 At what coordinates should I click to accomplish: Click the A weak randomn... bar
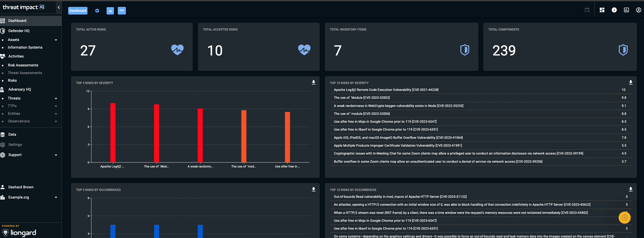[x=200, y=135]
